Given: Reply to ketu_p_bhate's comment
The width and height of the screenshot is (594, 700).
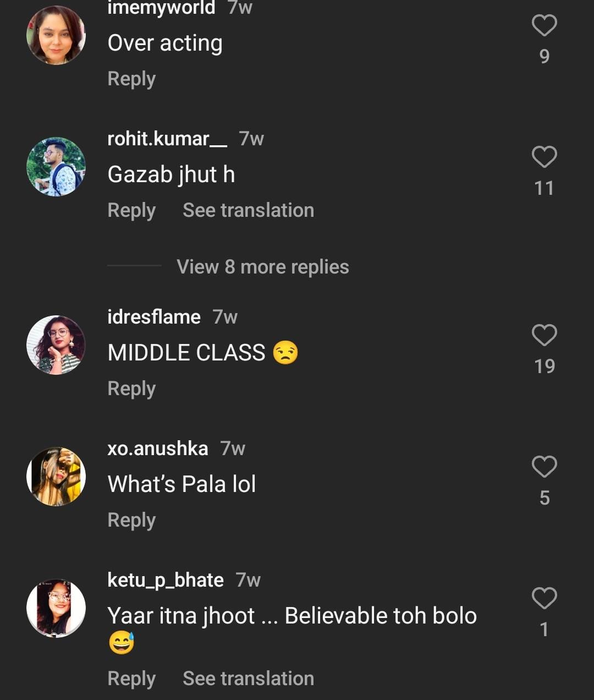Looking at the screenshot, I should coord(131,679).
